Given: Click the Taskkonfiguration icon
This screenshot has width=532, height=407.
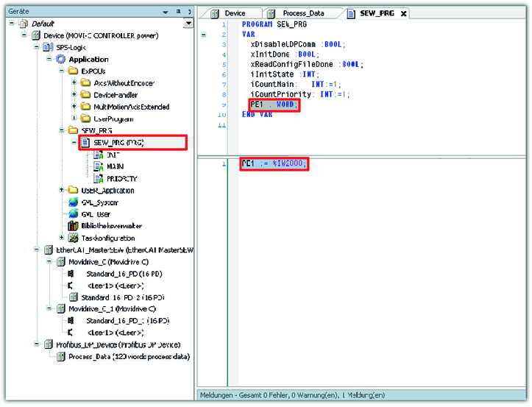Looking at the screenshot, I should click(x=73, y=238).
